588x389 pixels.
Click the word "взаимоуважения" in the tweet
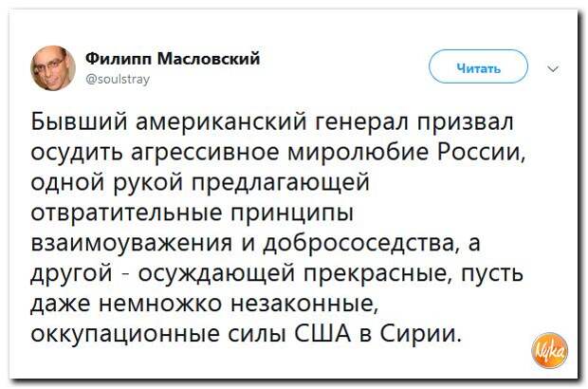pos(131,244)
